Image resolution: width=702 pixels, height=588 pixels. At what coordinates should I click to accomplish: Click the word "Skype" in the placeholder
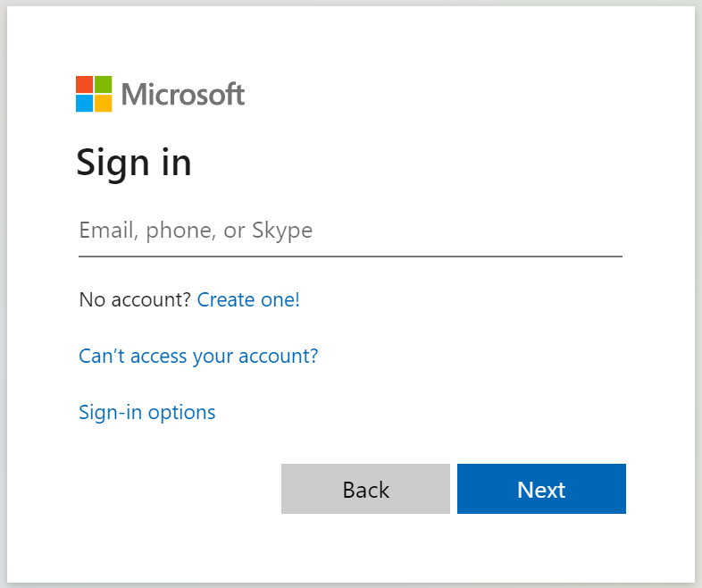pyautogui.click(x=282, y=231)
